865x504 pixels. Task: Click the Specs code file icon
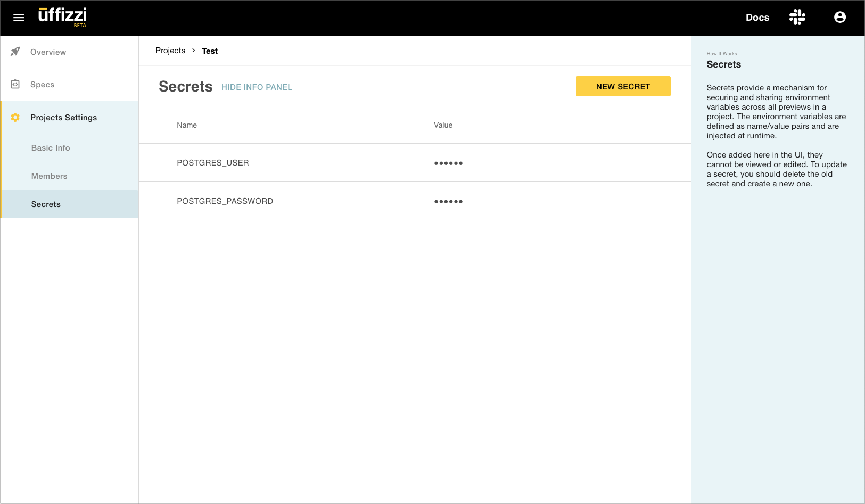(x=15, y=84)
